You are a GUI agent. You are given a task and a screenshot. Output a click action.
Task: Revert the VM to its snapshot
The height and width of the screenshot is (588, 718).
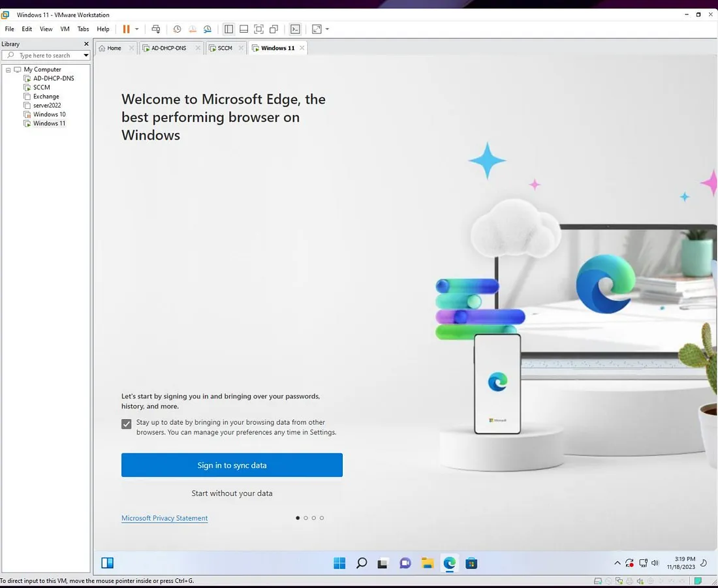(193, 29)
